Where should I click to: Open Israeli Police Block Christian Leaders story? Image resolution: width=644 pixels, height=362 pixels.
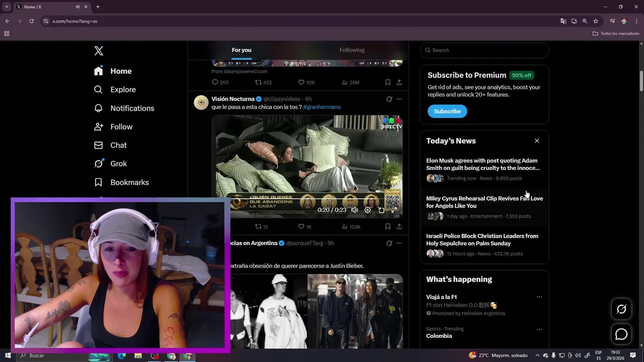point(484,245)
